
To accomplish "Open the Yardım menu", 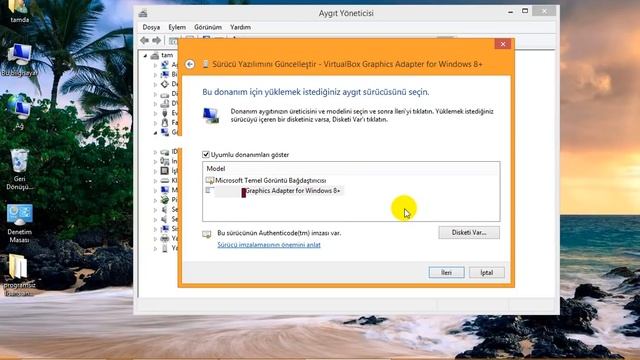I will tap(240, 27).
